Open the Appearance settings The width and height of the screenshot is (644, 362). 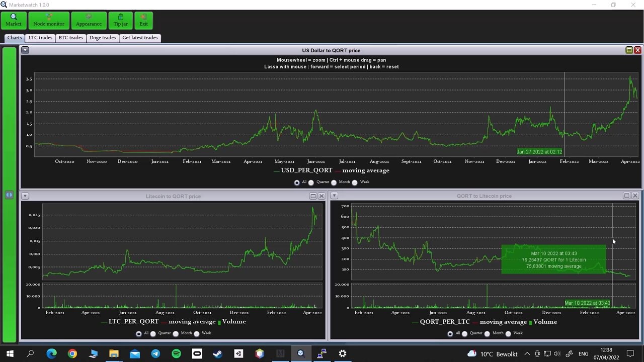(89, 21)
